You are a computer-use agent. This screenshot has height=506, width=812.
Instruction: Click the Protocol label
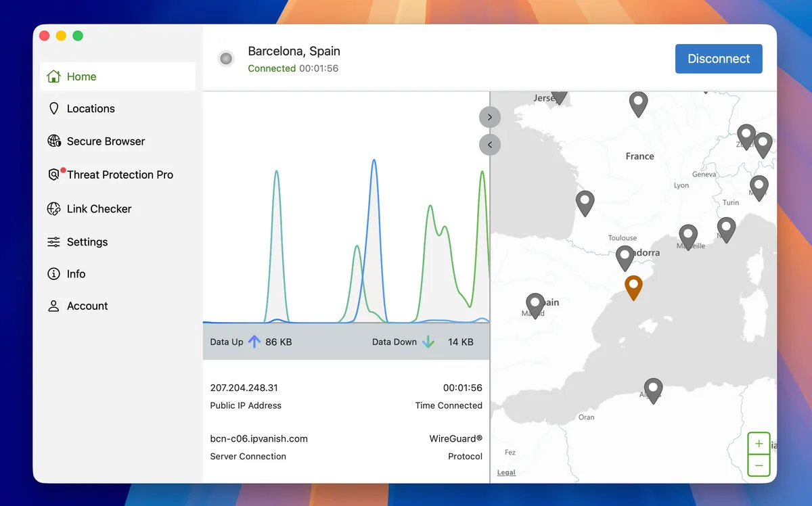(466, 456)
